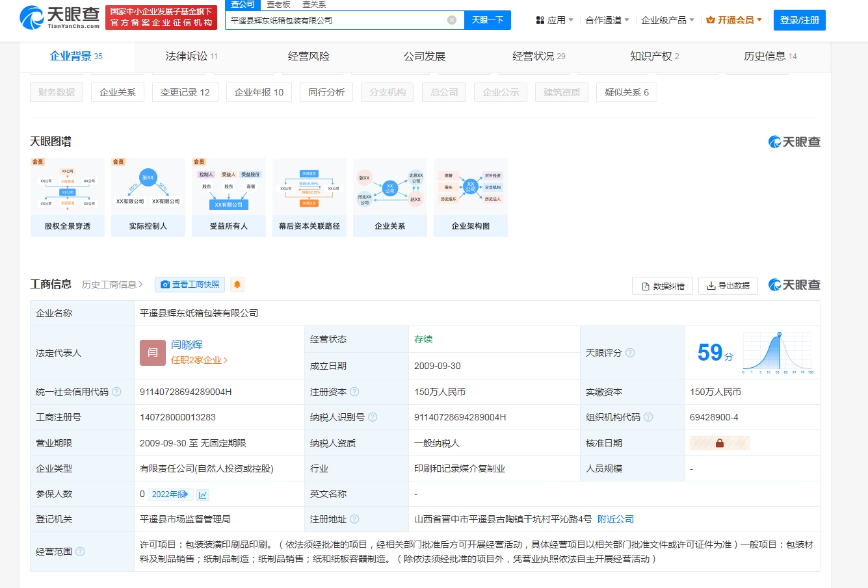
Task: Select the 查关系 search tab
Action: (314, 5)
